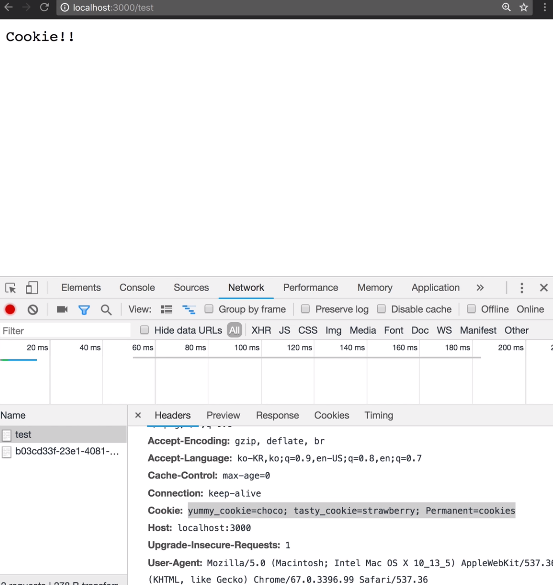Open the Cookies tab of request
This screenshot has height=585, width=553.
tap(331, 415)
